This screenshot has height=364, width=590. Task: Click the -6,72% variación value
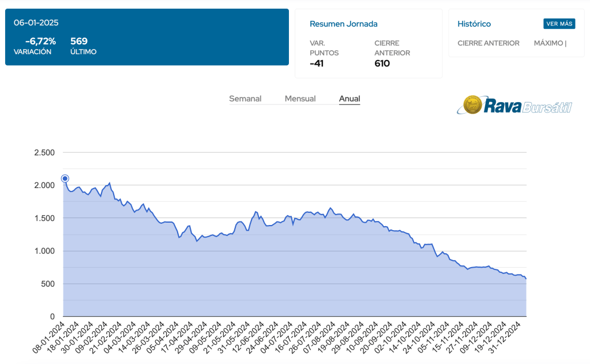(40, 41)
